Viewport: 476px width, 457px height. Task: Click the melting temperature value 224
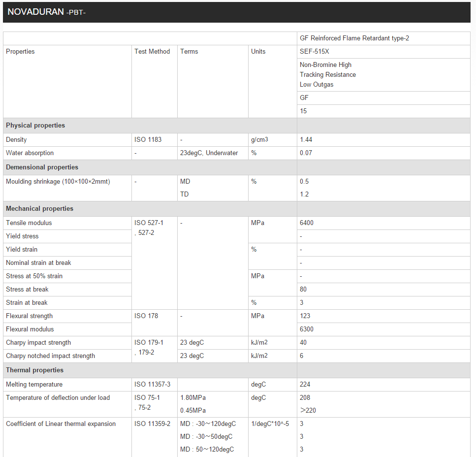tap(305, 385)
